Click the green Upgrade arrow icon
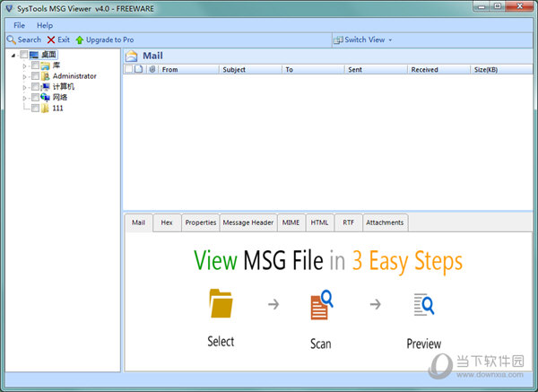Screen dimensions: 538x392 (x=80, y=39)
